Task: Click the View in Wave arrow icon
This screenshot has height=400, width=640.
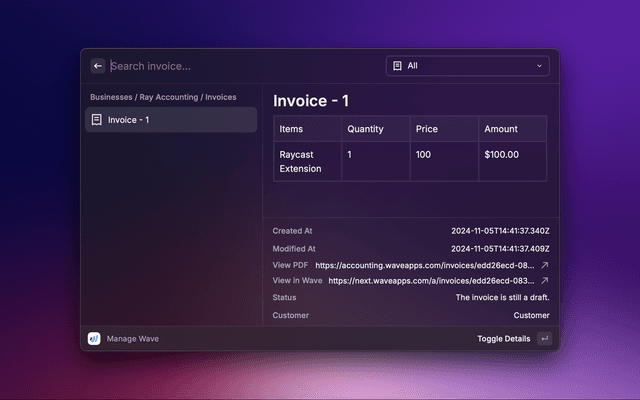Action: click(545, 281)
